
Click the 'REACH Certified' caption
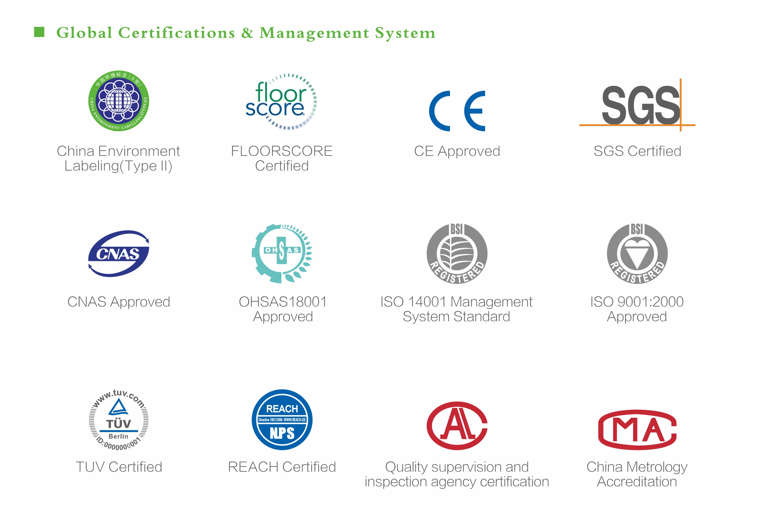(282, 467)
